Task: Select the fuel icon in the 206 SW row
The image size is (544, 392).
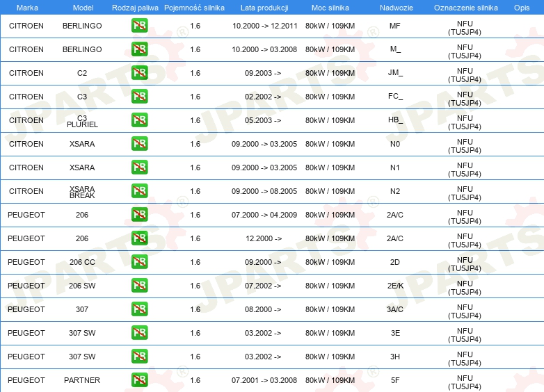Action: 139,285
